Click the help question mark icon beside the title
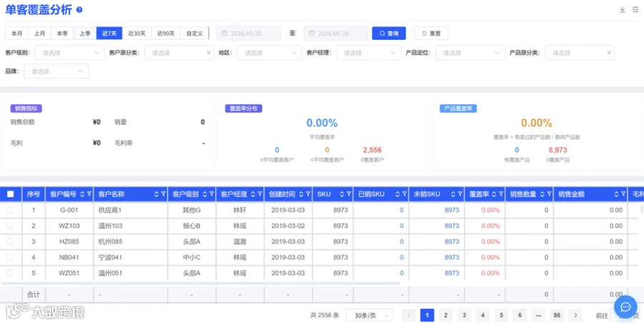 click(x=79, y=10)
